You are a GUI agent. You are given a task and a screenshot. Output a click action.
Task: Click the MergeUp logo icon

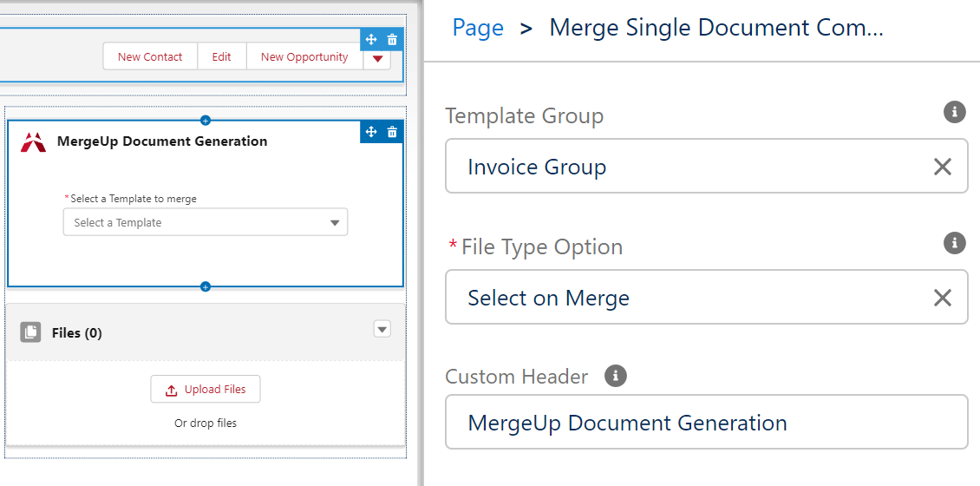pyautogui.click(x=33, y=142)
